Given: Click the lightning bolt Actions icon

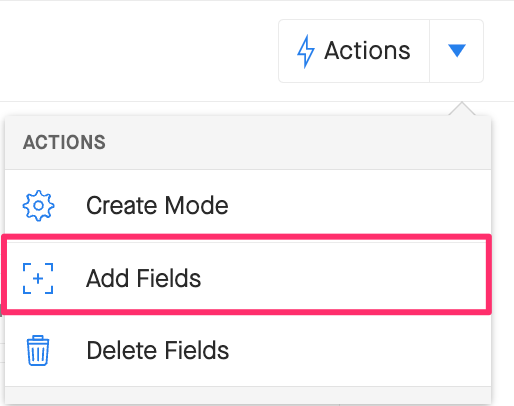Looking at the screenshot, I should 306,51.
